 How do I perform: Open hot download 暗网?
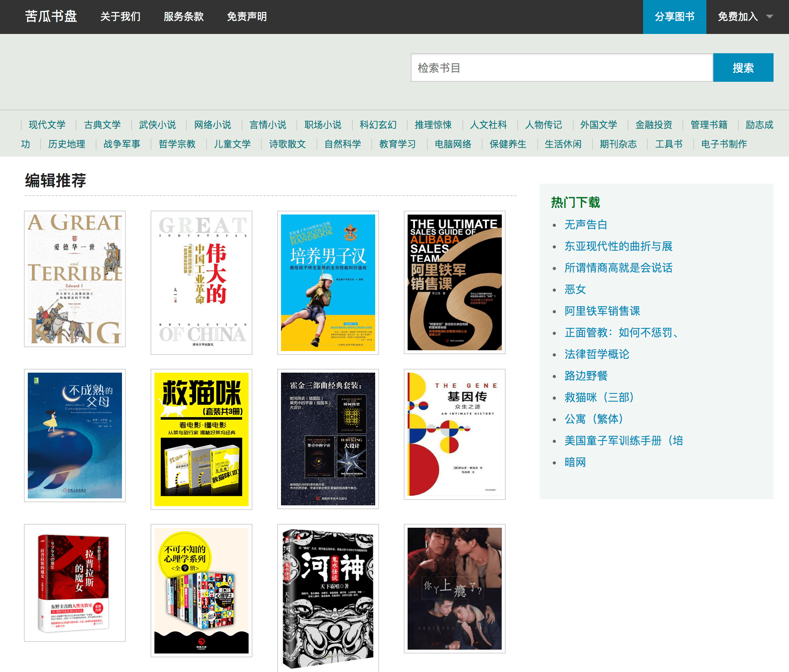point(575,462)
